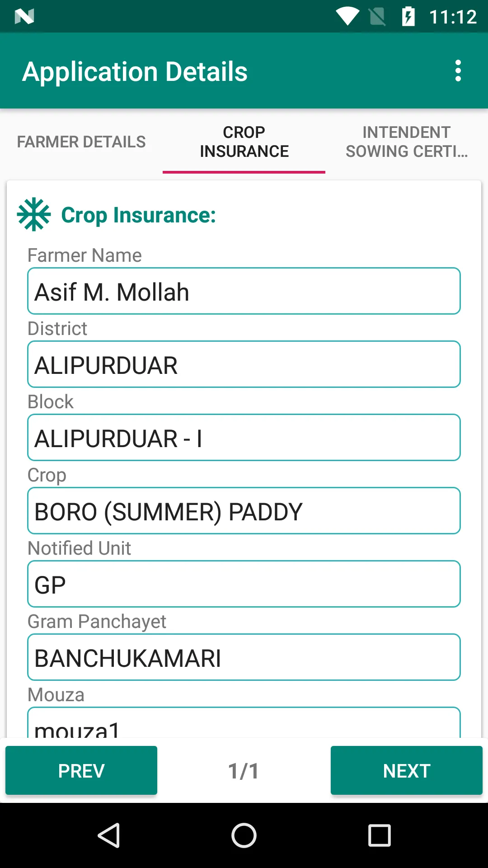
Task: Tap the battery charging status icon
Action: [x=408, y=17]
